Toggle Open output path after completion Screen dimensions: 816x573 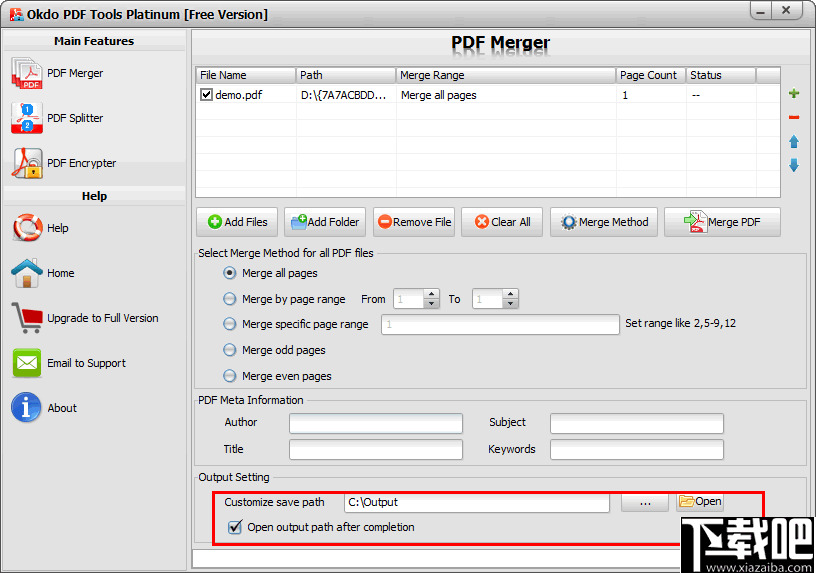(235, 527)
